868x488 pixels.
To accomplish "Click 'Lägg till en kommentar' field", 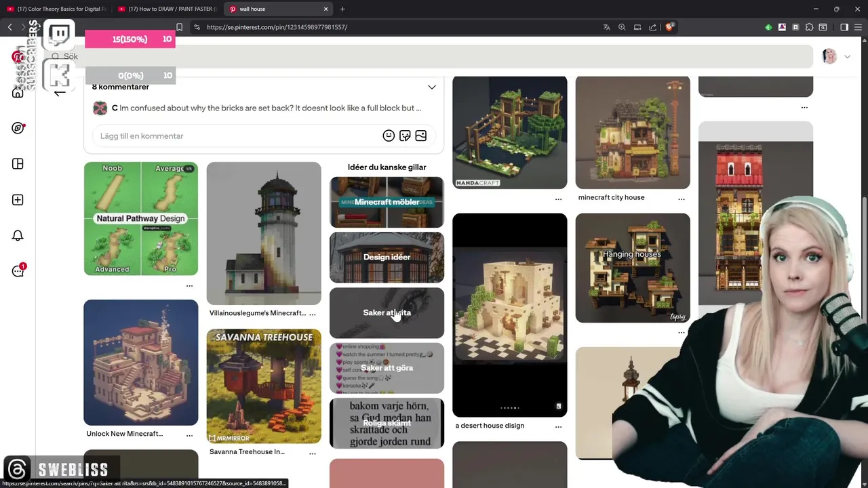I will click(x=264, y=136).
